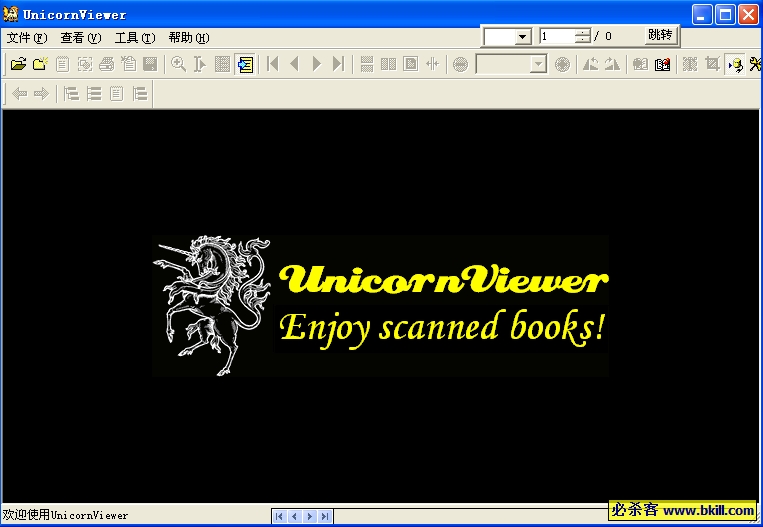The image size is (763, 527).
Task: Click the zoom in round icon
Action: pos(562,64)
